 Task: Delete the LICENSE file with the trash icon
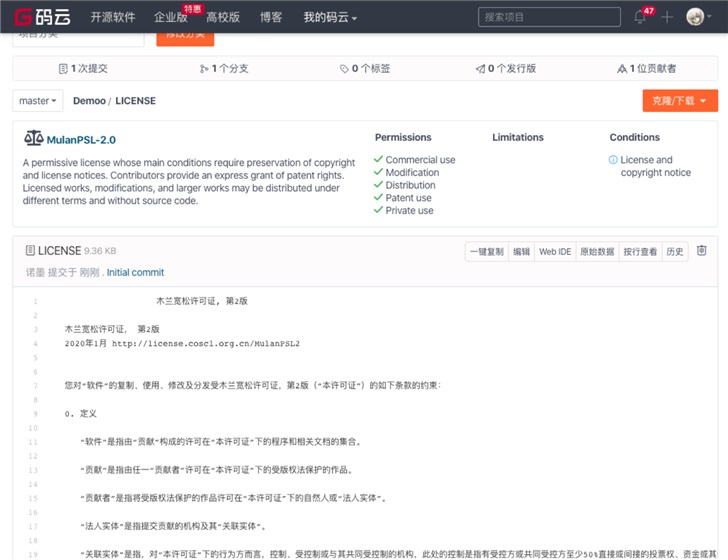tap(701, 250)
